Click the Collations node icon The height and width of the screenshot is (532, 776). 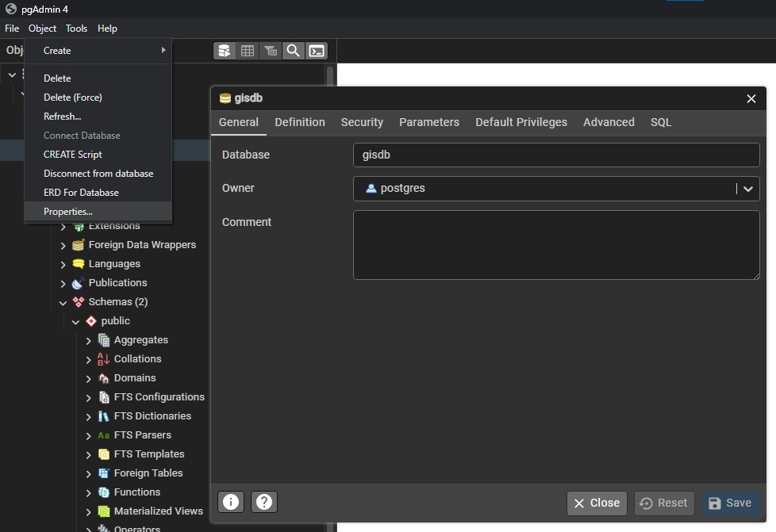[103, 359]
